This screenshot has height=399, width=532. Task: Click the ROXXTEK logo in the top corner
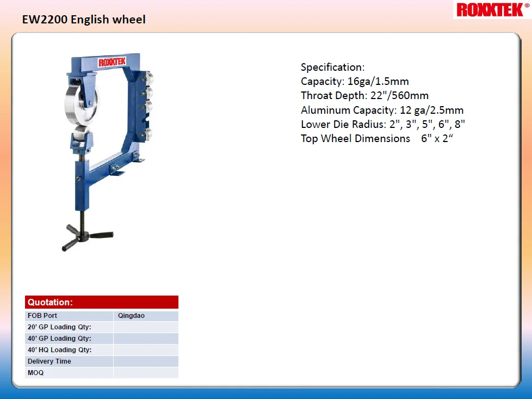click(492, 9)
